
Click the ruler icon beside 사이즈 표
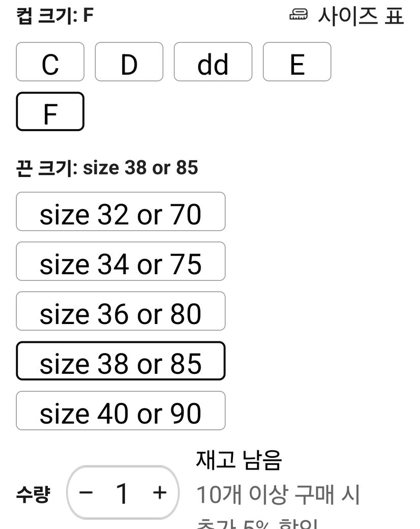point(299,16)
